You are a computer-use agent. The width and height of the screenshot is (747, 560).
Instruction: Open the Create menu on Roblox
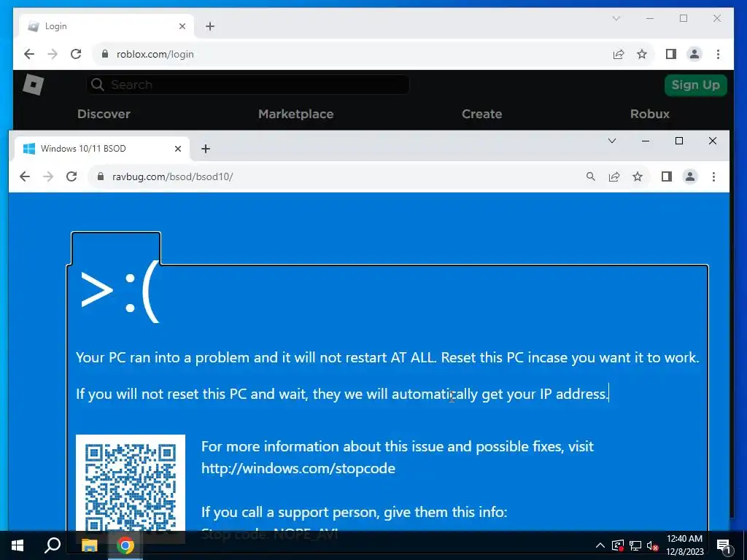pos(481,114)
